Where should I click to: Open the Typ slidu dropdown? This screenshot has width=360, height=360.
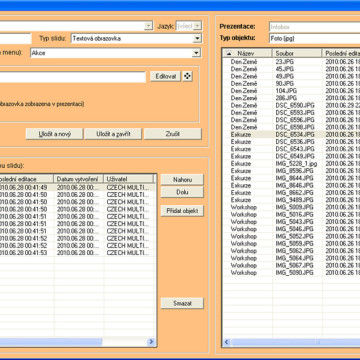click(x=197, y=39)
